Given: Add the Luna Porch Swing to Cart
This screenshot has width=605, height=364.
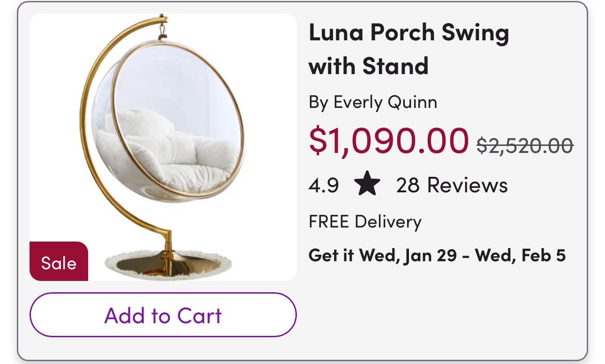Looking at the screenshot, I should pyautogui.click(x=163, y=315).
